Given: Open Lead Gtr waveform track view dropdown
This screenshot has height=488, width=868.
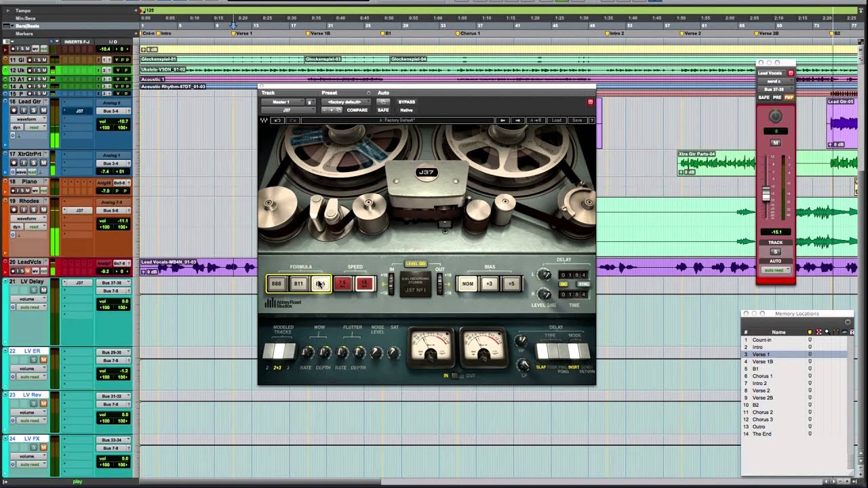Looking at the screenshot, I should click(27, 119).
